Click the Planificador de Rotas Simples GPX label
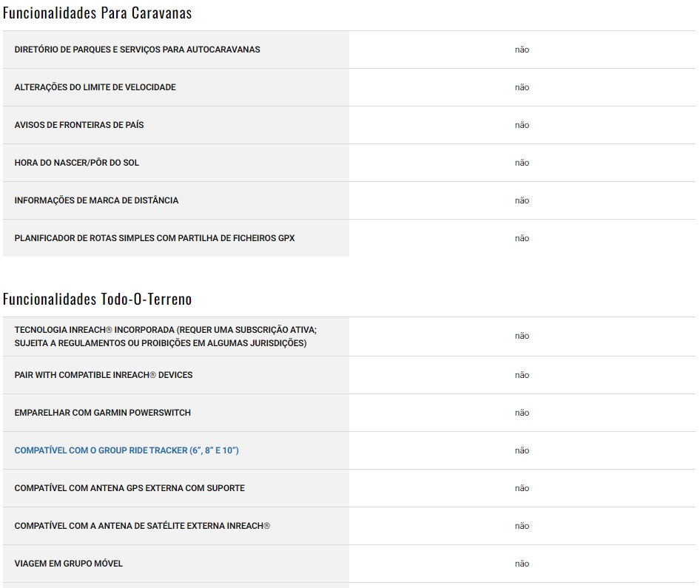700x588 pixels. [154, 238]
